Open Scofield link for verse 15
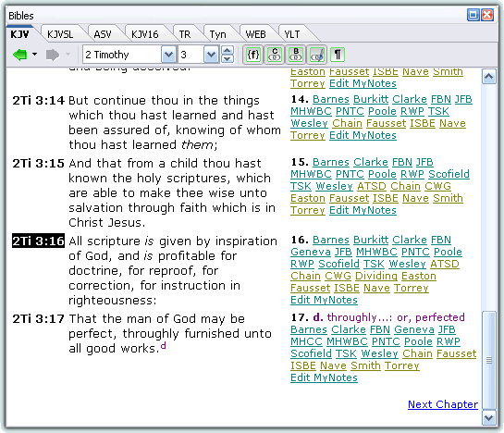Screen dimensions: 504x433 pos(449,174)
